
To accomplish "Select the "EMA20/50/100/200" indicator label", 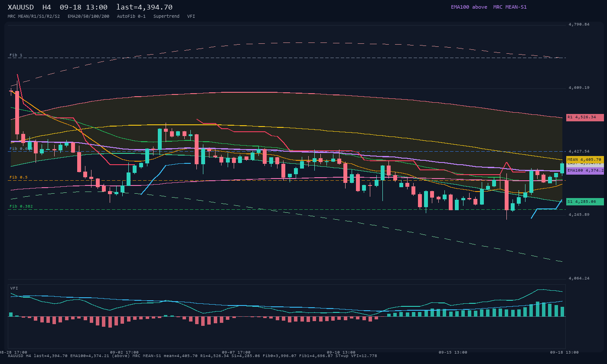I will [x=88, y=16].
